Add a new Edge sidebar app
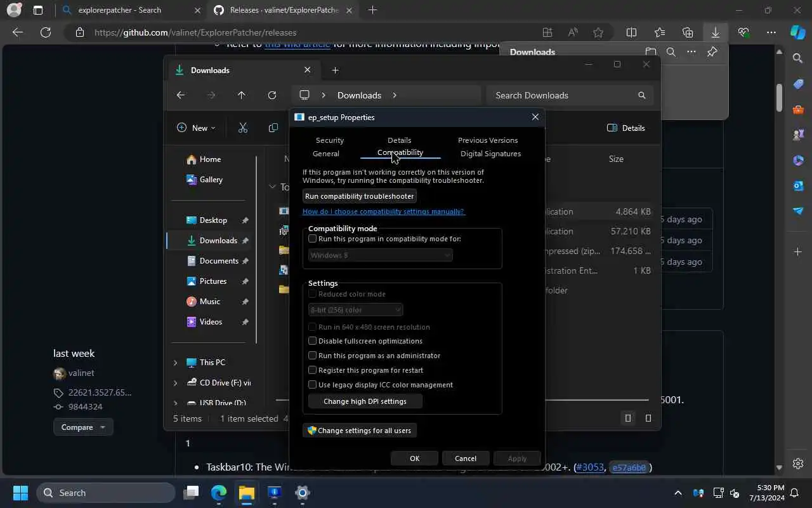812x508 pixels. (x=798, y=252)
